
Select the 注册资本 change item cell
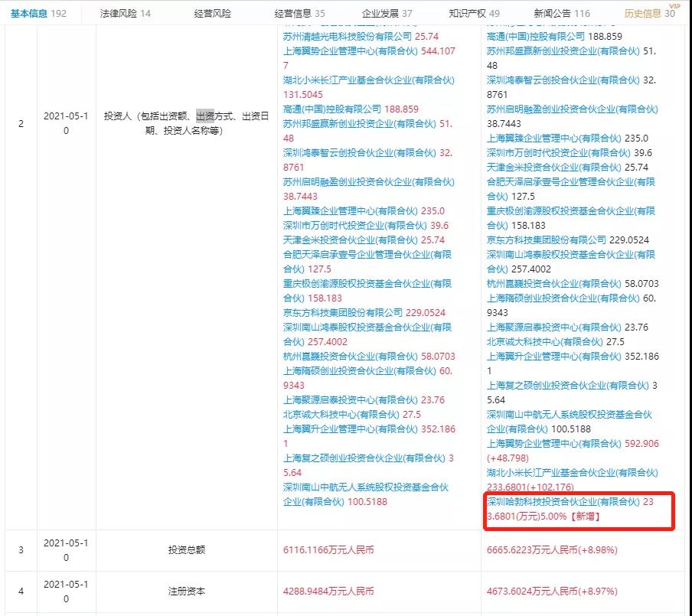point(186,592)
